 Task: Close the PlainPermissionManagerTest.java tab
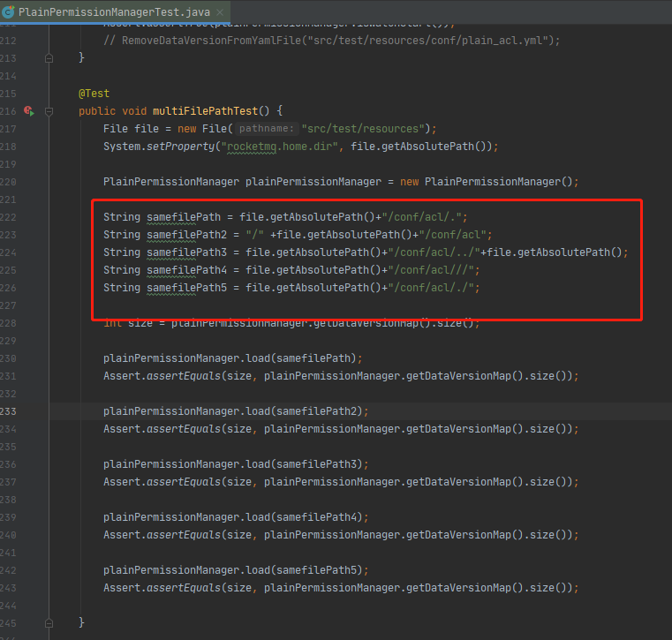coord(220,12)
